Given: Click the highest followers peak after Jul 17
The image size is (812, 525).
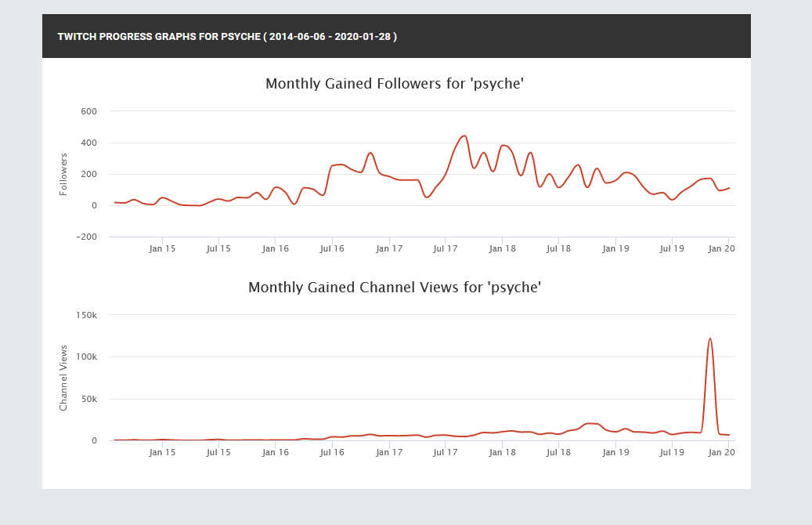Looking at the screenshot, I should [x=464, y=136].
